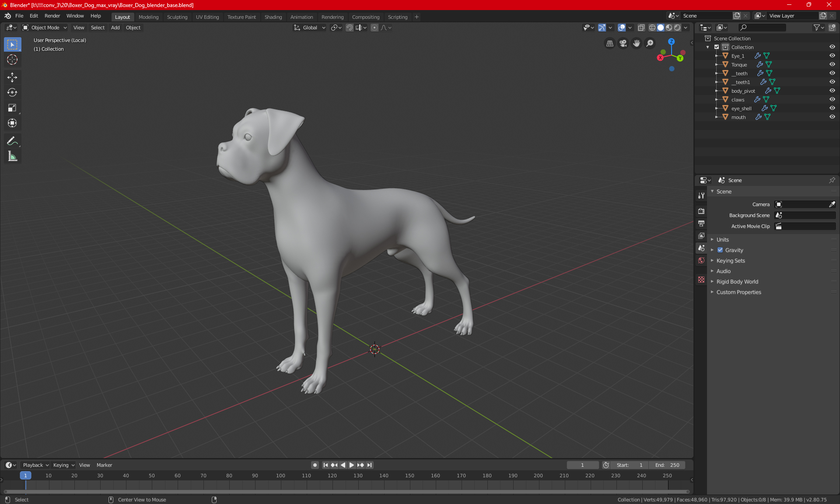Hide the claws object
Image resolution: width=840 pixels, height=504 pixels.
(x=832, y=99)
